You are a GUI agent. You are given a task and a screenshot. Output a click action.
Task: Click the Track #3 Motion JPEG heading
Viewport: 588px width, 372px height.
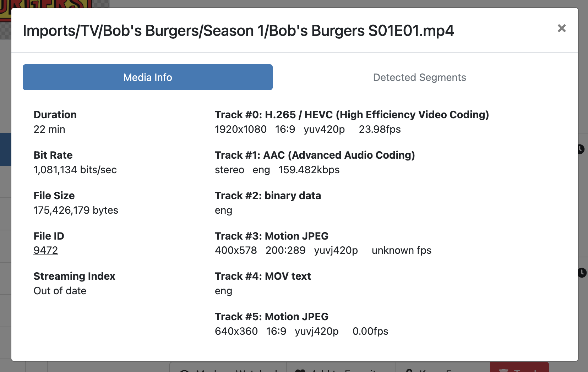coord(272,236)
